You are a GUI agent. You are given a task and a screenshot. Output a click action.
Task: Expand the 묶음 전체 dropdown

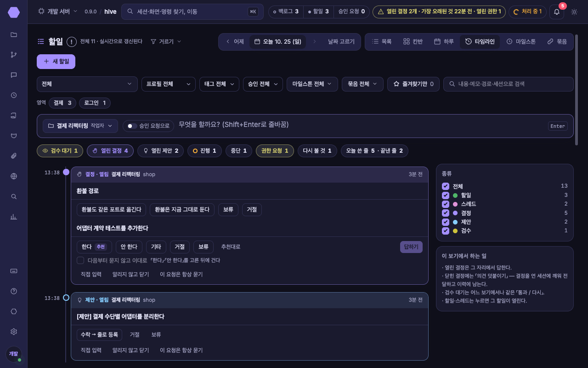tap(363, 84)
